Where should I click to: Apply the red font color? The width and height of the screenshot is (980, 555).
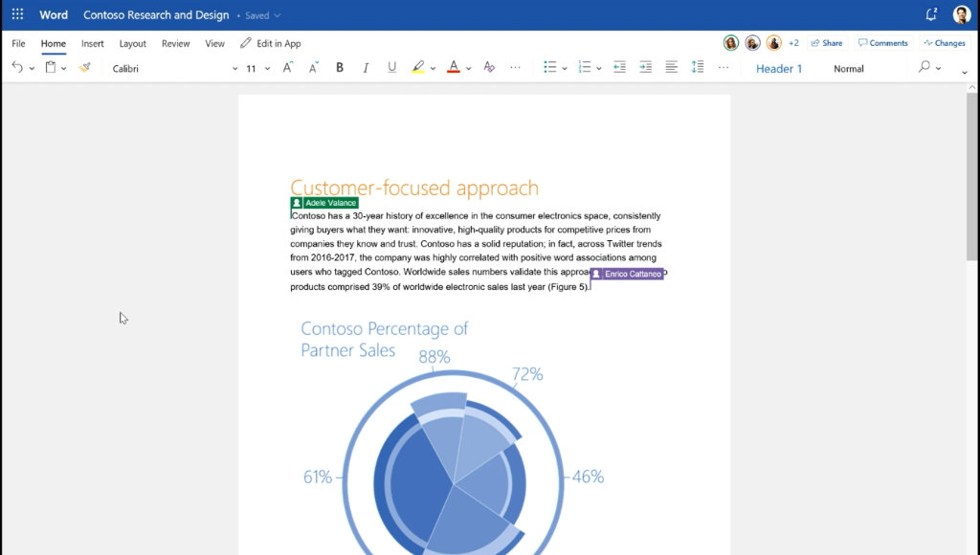click(454, 68)
